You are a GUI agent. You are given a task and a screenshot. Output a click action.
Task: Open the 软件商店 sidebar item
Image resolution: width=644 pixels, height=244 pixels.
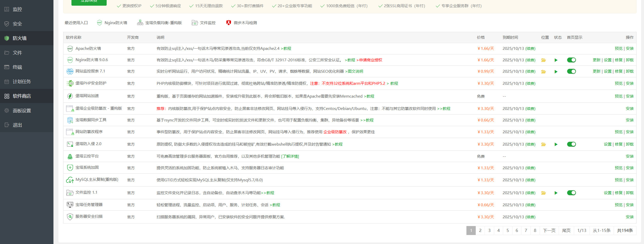pos(27,96)
